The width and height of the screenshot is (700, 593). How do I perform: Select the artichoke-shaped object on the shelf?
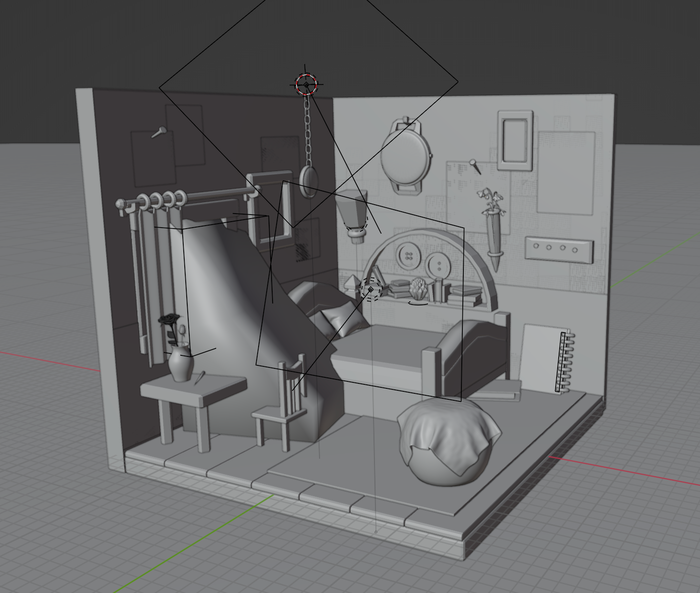click(x=418, y=288)
